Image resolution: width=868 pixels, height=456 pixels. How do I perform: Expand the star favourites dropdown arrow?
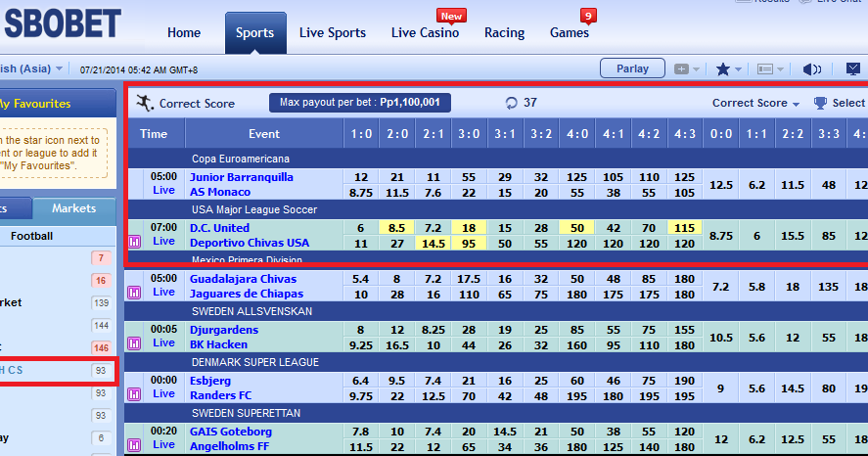pos(738,69)
